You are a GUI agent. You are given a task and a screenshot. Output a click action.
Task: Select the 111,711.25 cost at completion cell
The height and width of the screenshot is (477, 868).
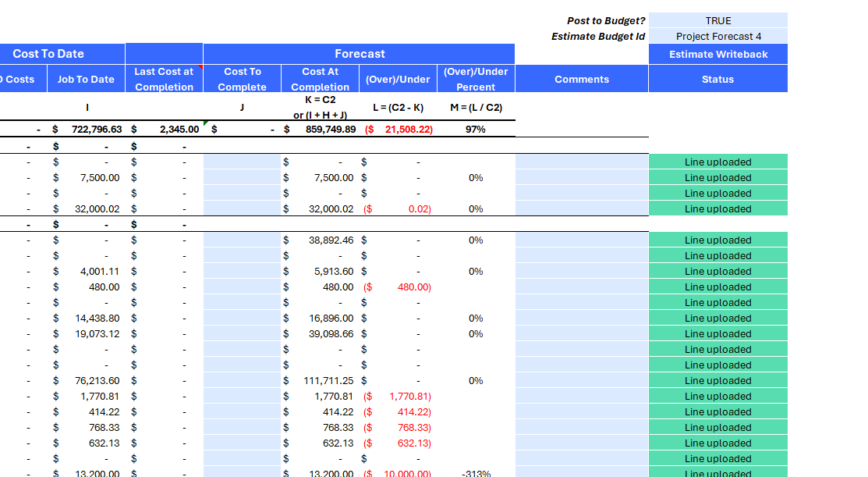(328, 381)
